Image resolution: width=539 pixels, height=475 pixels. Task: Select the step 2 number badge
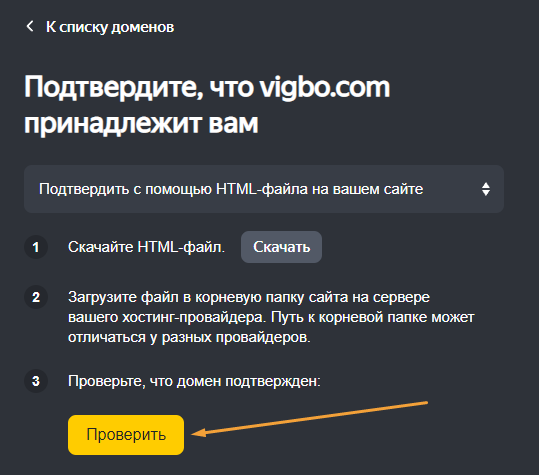coord(36,297)
